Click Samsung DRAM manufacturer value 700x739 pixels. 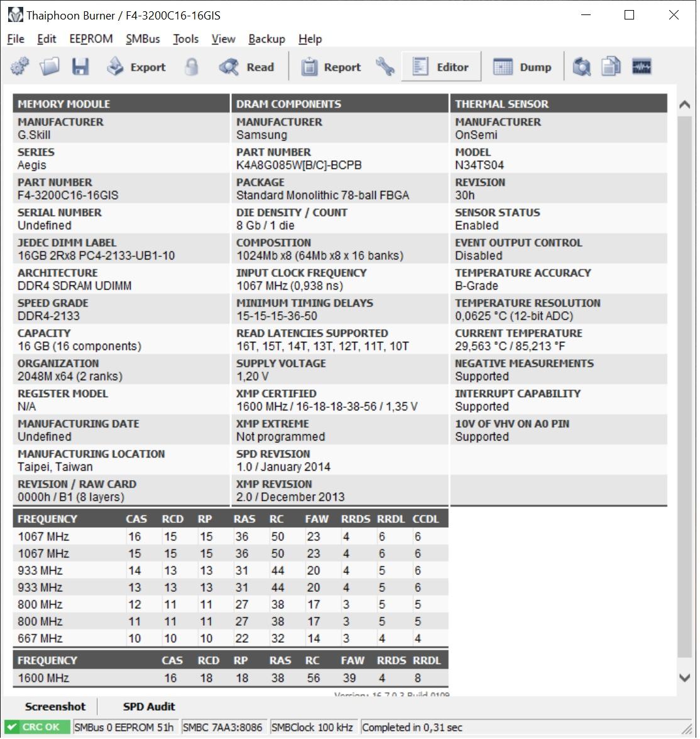[x=261, y=134]
